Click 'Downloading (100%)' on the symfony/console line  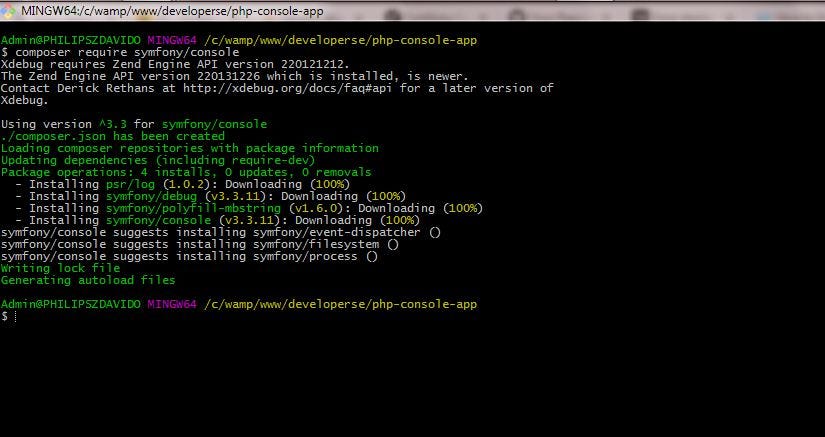[358, 220]
